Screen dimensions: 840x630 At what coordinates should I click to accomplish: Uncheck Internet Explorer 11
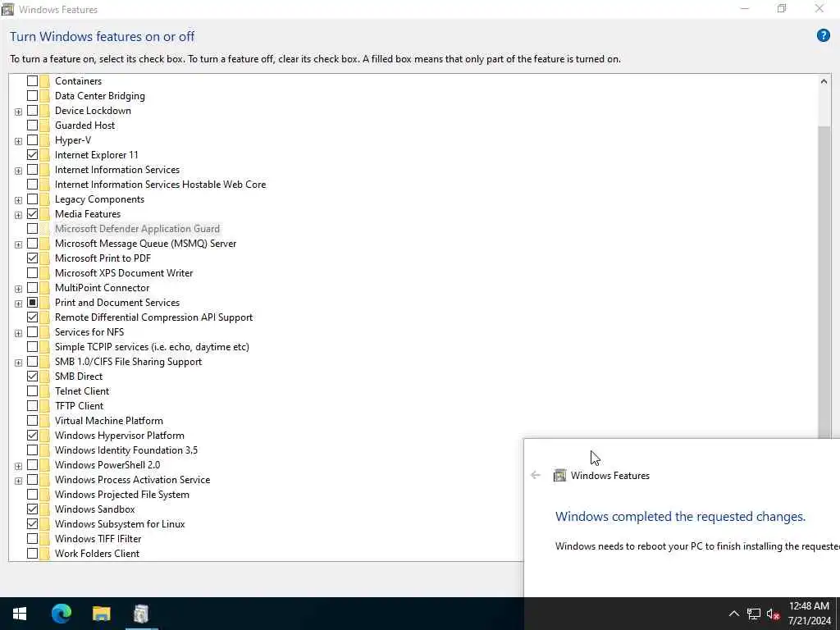click(32, 155)
